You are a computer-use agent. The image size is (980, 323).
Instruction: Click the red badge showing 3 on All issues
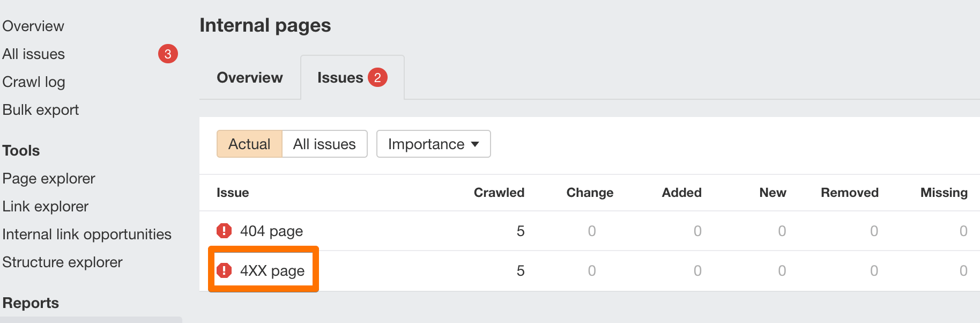click(x=168, y=54)
